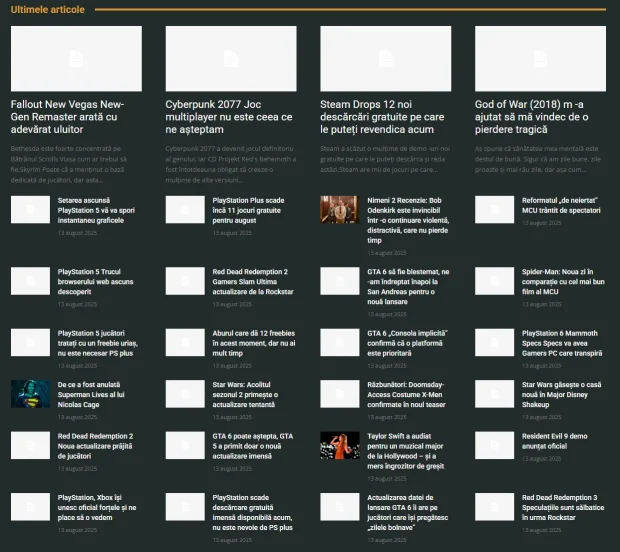Open 'PlayStation 6 Mammoth Specs' article
The image size is (620, 552).
coord(562,343)
